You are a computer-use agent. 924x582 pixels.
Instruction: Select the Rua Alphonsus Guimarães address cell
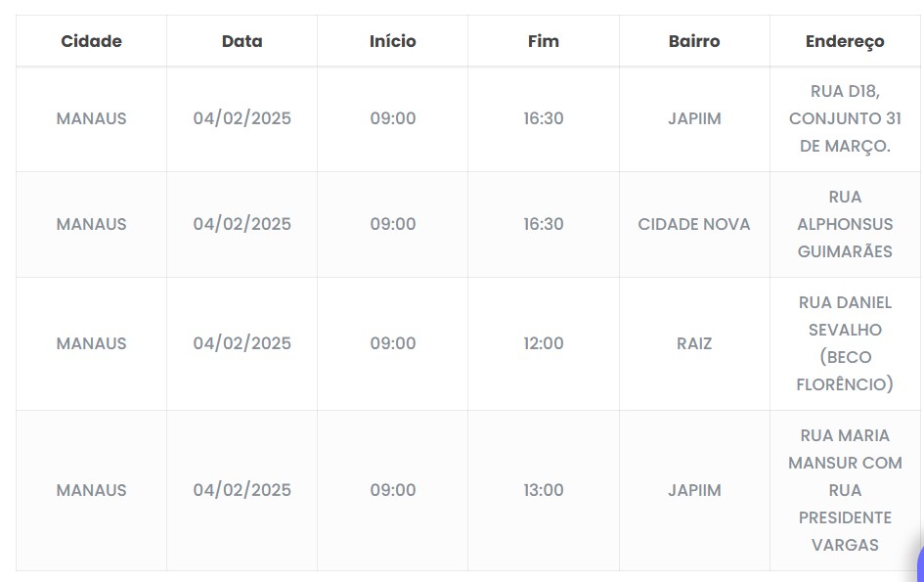tap(845, 224)
